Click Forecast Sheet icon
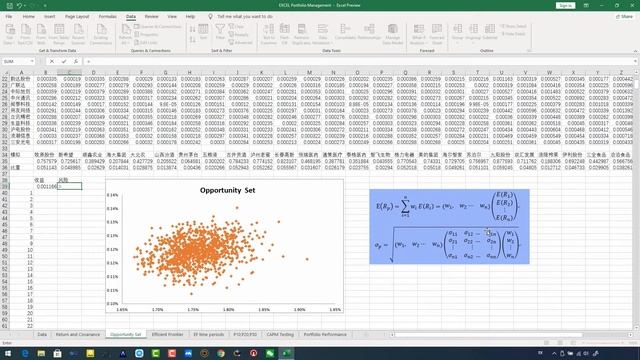The height and width of the screenshot is (360, 640). click(x=437, y=34)
